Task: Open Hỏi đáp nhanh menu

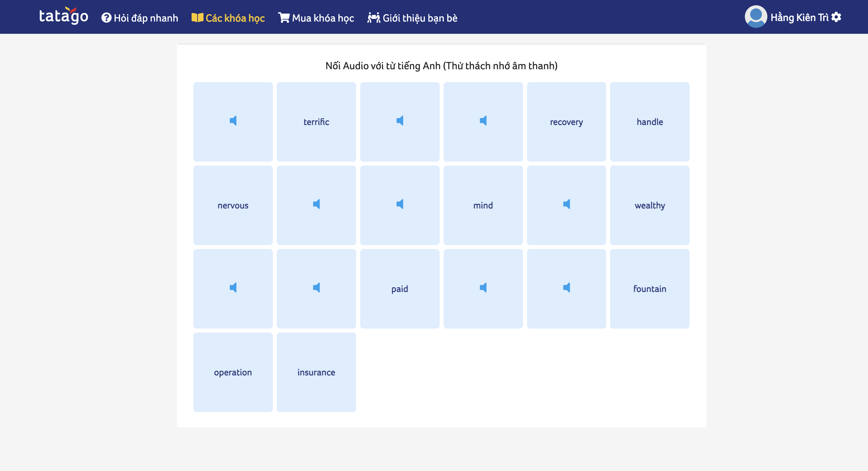Action: [140, 18]
